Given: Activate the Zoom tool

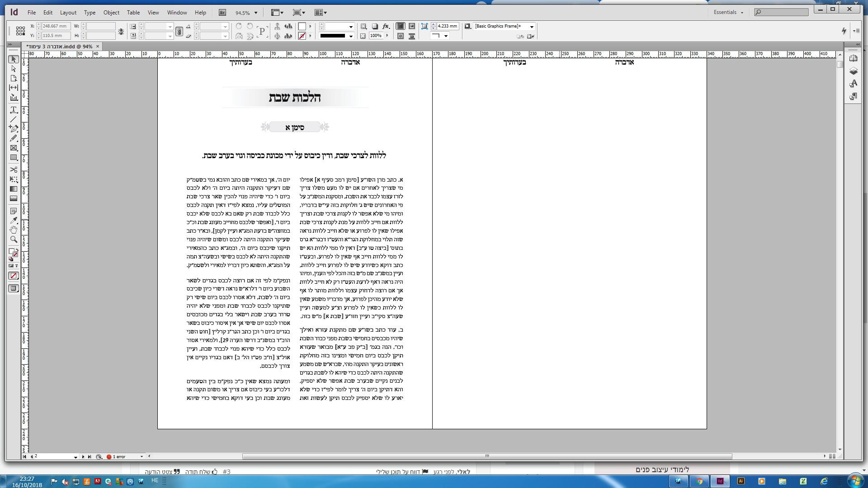Looking at the screenshot, I should tap(14, 239).
